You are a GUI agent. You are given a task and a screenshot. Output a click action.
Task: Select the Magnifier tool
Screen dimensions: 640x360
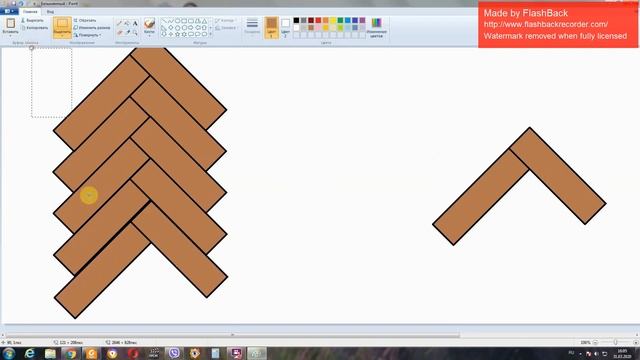pyautogui.click(x=135, y=32)
